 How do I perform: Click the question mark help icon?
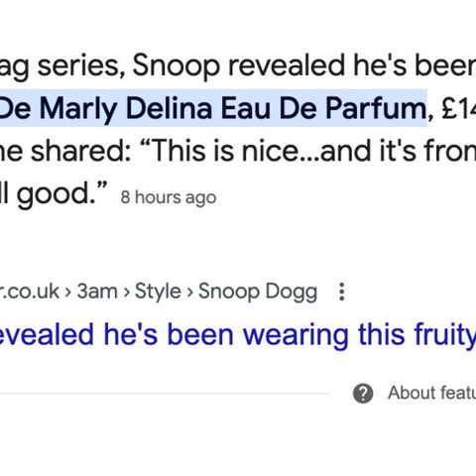coord(363,394)
